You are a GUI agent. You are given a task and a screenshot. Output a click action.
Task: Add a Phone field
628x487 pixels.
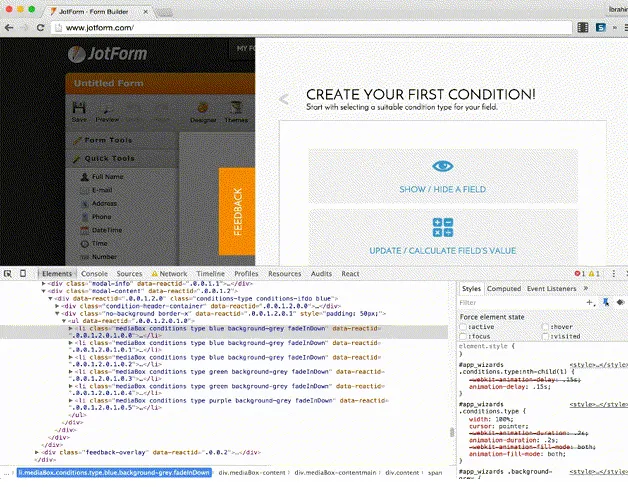[96, 217]
